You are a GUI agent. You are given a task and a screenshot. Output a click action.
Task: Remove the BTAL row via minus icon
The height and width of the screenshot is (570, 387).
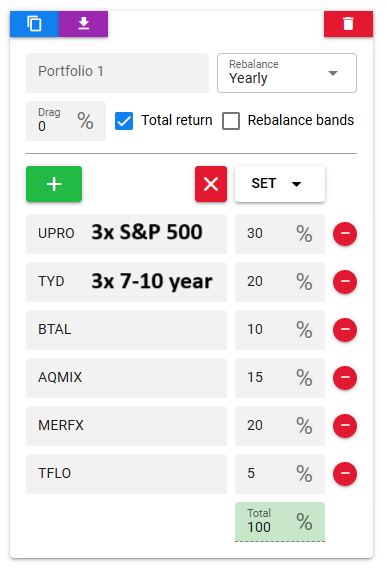click(x=345, y=330)
